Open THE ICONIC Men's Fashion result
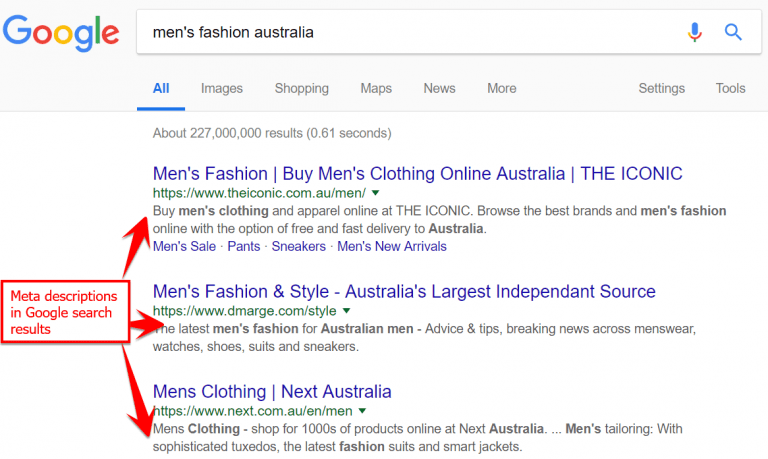This screenshot has width=768, height=459. [x=417, y=173]
